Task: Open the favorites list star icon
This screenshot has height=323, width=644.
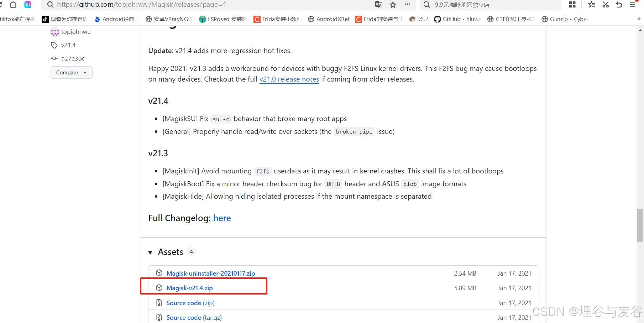Action: click(592, 5)
